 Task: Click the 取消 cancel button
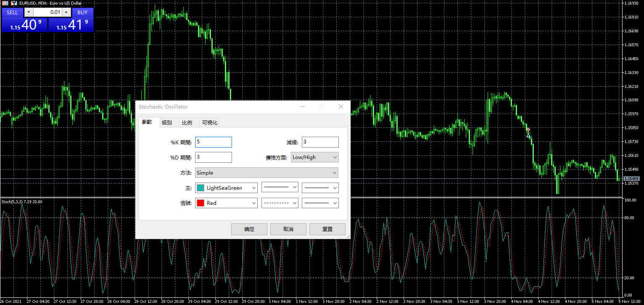click(288, 229)
